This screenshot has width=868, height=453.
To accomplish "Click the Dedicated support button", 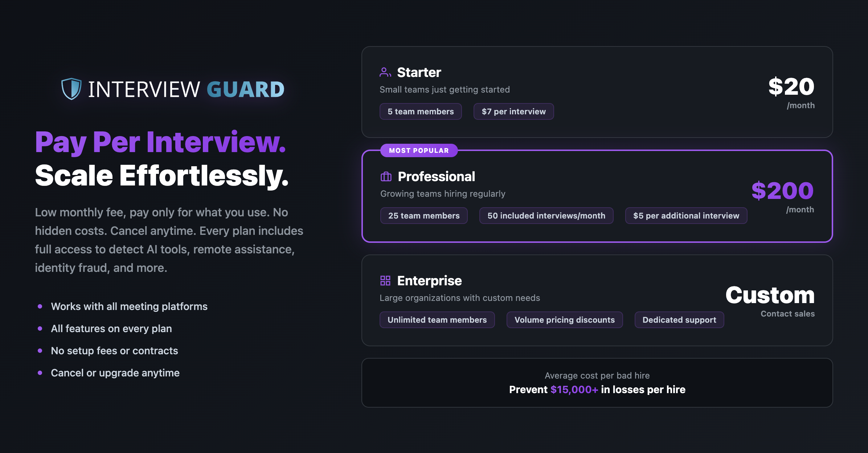I will pos(679,319).
